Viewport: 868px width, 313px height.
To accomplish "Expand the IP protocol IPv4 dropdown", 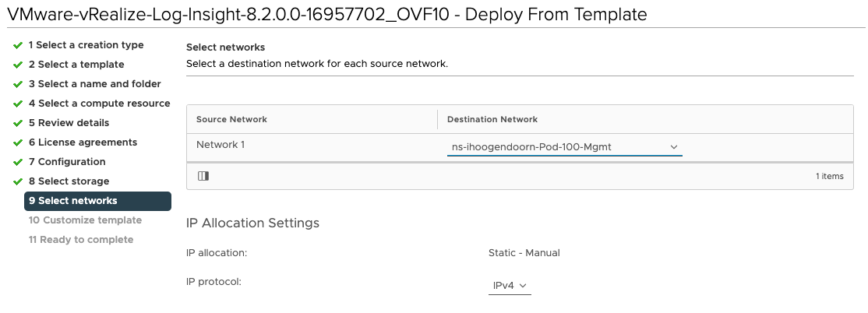I will click(x=510, y=286).
